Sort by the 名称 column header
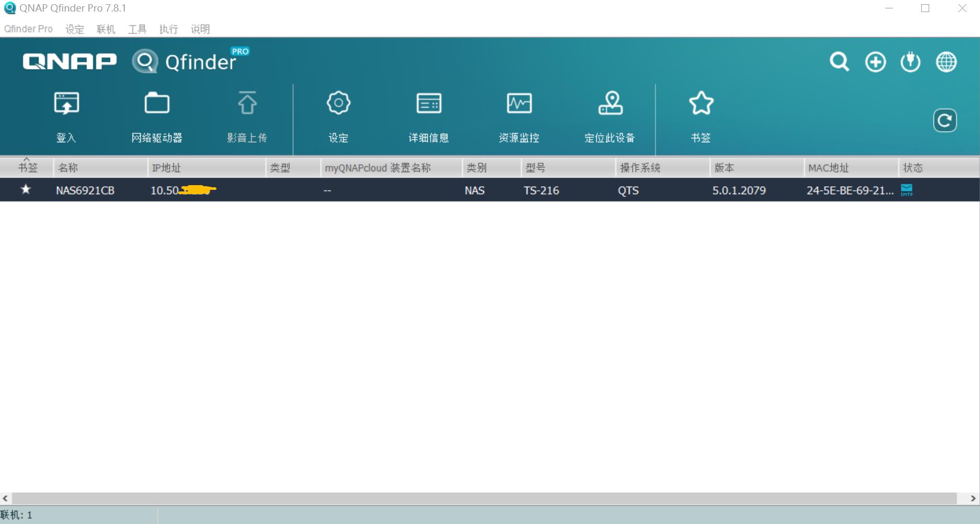The width and height of the screenshot is (980, 524). (x=101, y=168)
